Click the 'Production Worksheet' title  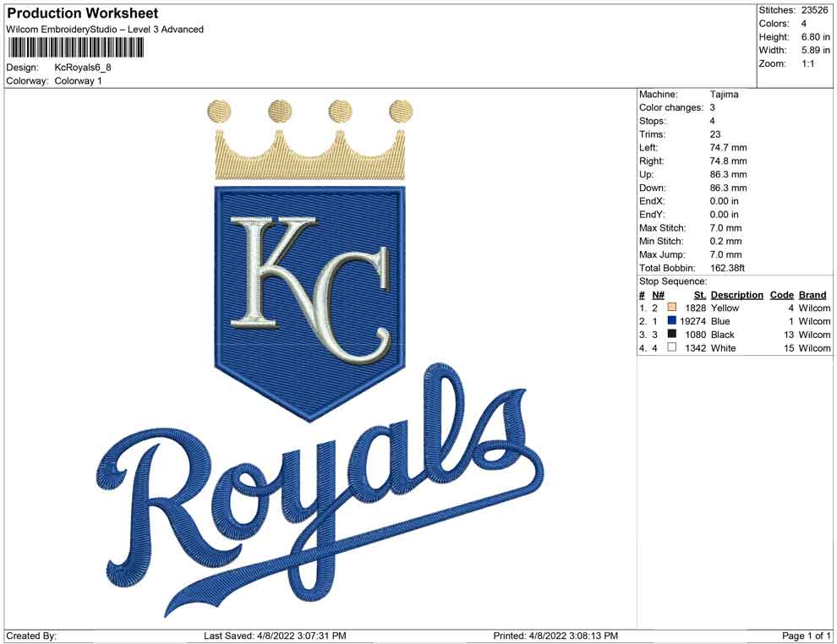pyautogui.click(x=83, y=14)
